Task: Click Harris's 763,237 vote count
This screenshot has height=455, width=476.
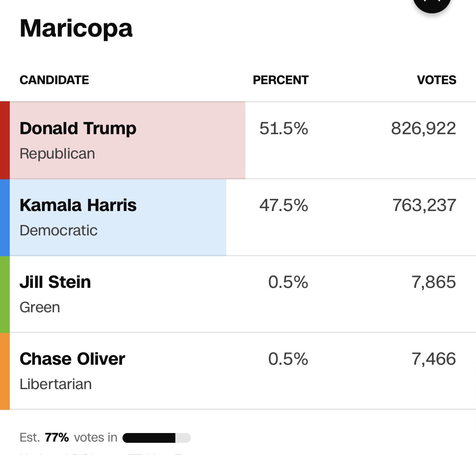Action: (424, 205)
